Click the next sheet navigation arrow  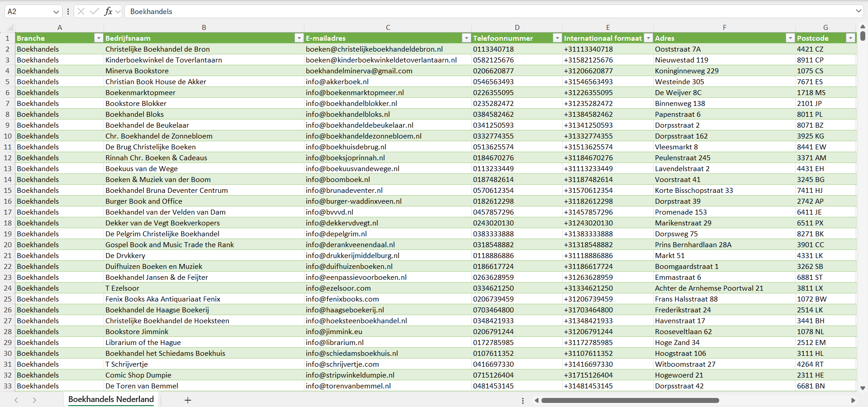34,400
